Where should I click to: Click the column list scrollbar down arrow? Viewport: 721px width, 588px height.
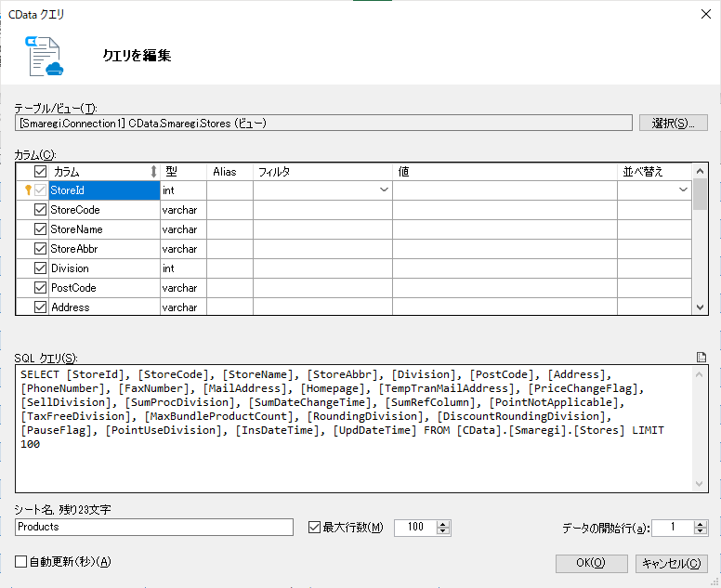point(700,307)
